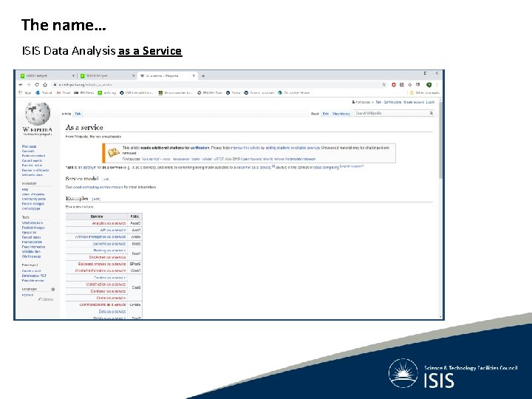The height and width of the screenshot is (399, 532).
Task: Click the 'acronym' link in intro
Action: tap(89, 167)
